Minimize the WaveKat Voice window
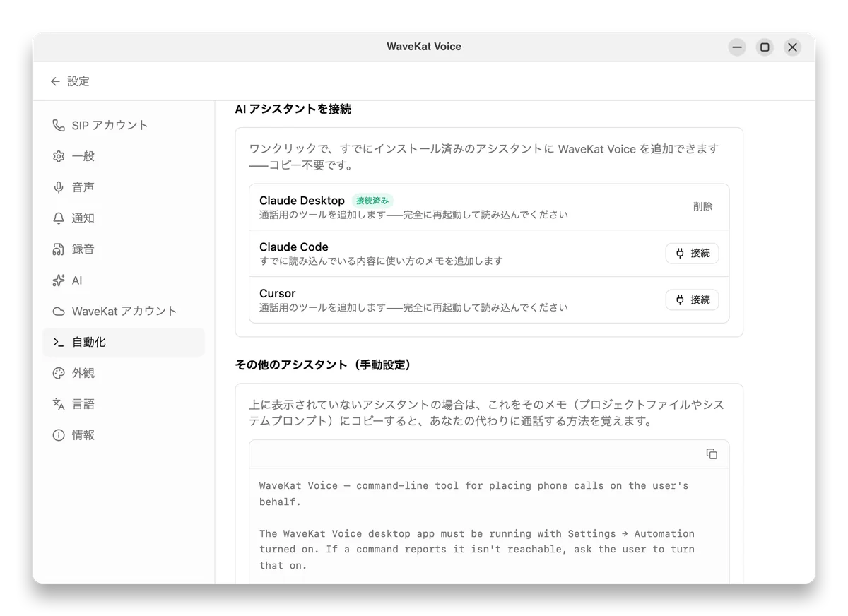Image resolution: width=848 pixels, height=616 pixels. click(737, 47)
